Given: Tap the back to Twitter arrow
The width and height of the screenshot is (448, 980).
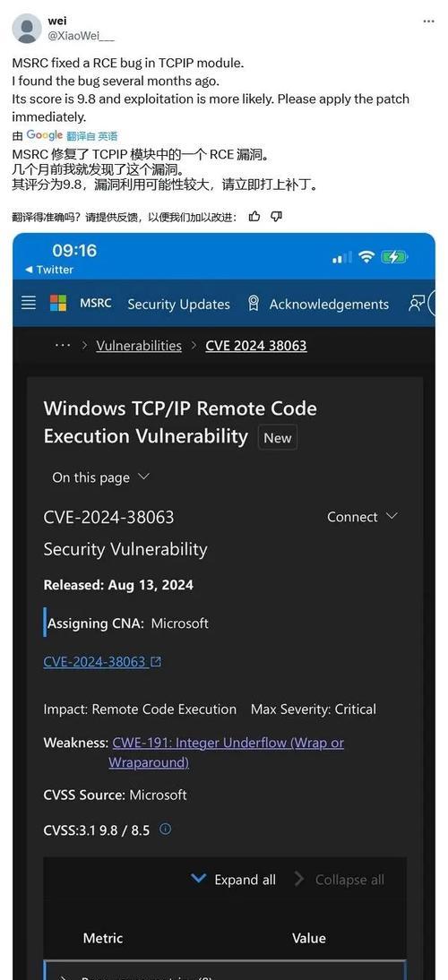Looking at the screenshot, I should point(29,270).
